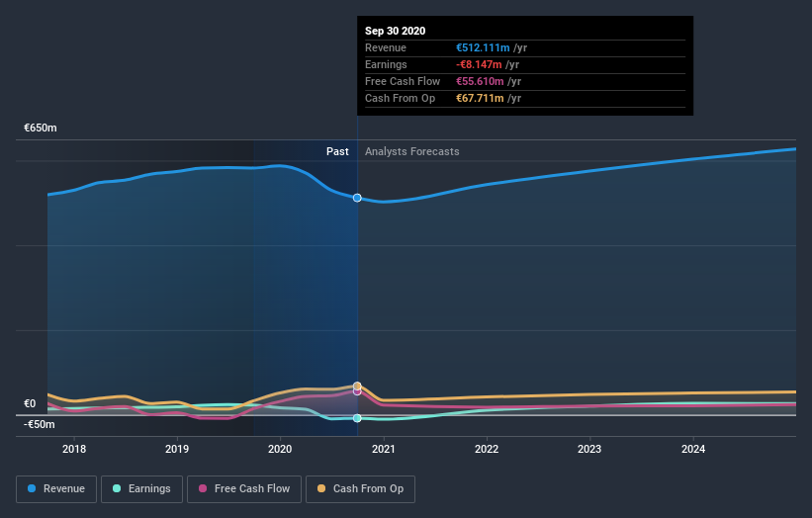
Task: Toggle the Free Cash Flow legend button
Action: click(244, 489)
